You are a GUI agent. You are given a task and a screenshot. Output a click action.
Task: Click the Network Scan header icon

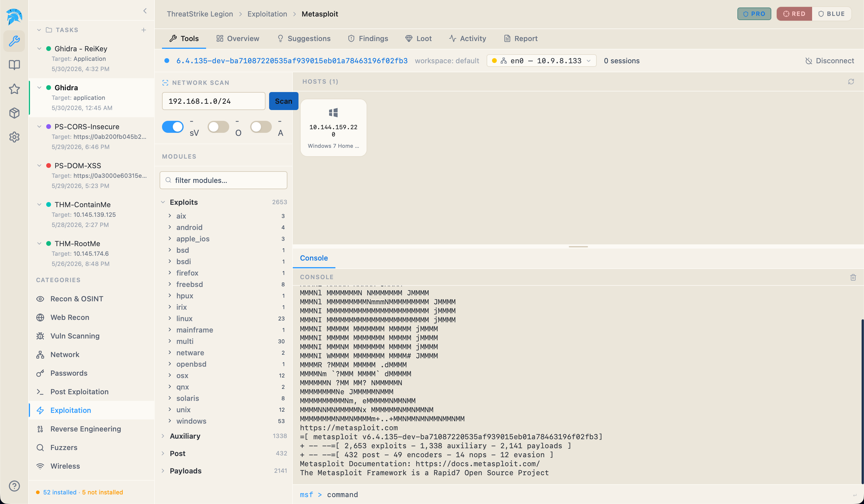tap(165, 82)
